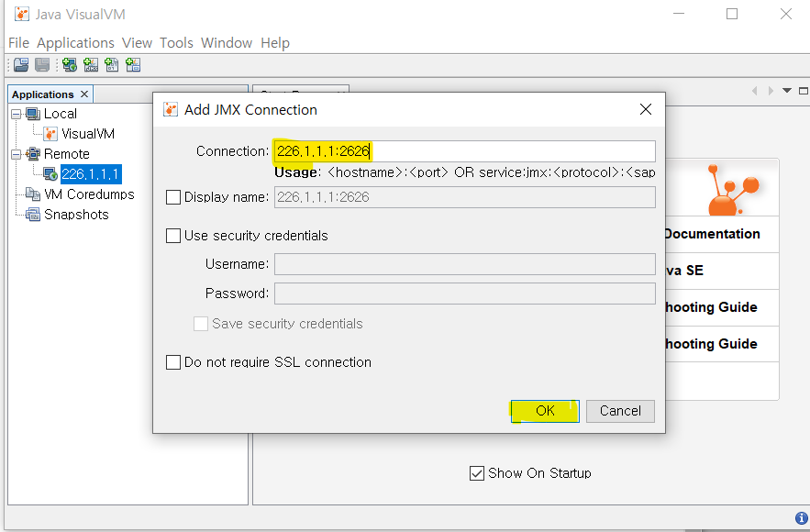
Task: Check Use security credentials
Action: (173, 236)
